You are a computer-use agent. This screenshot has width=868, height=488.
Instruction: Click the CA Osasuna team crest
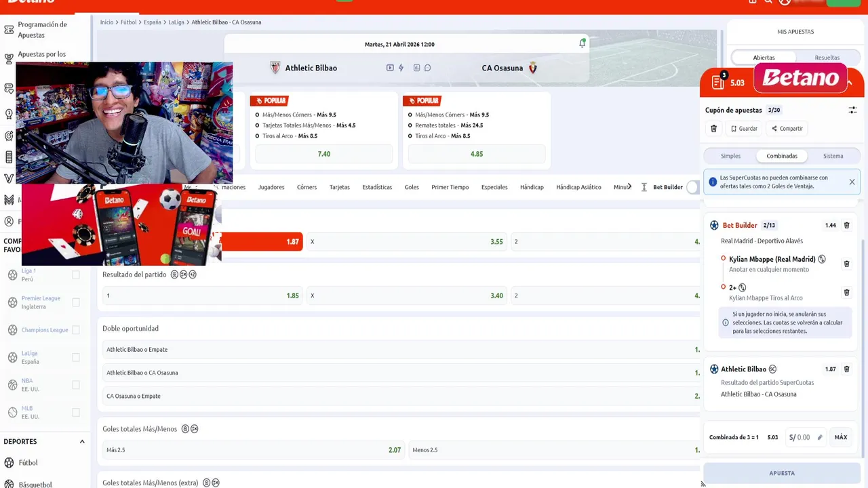tap(532, 68)
